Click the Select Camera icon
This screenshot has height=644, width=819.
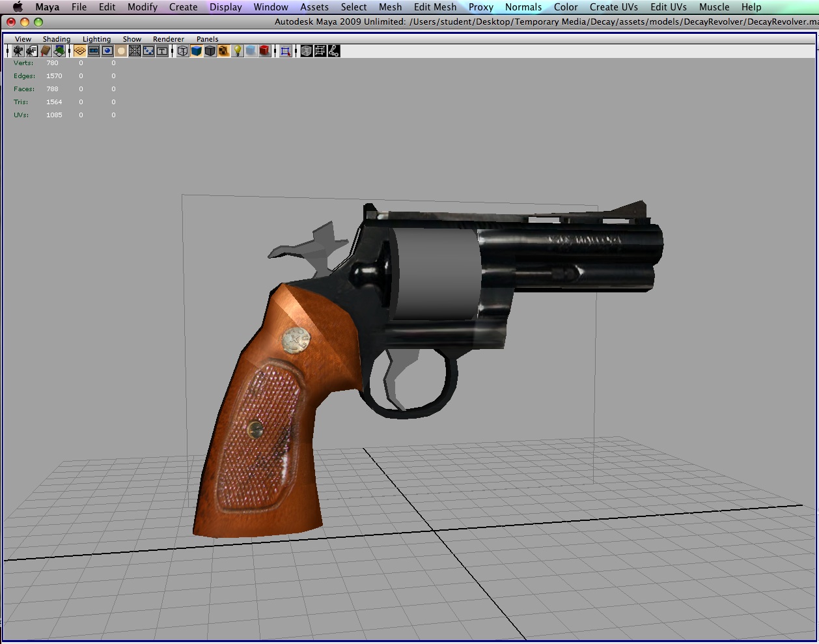pos(18,51)
